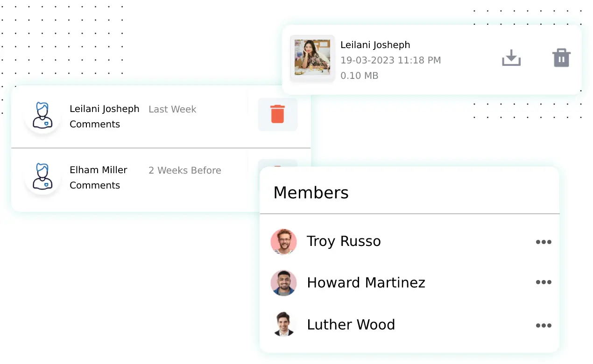Click the Leilani Josheph name in the file card
The image size is (593, 364).
[x=375, y=44]
